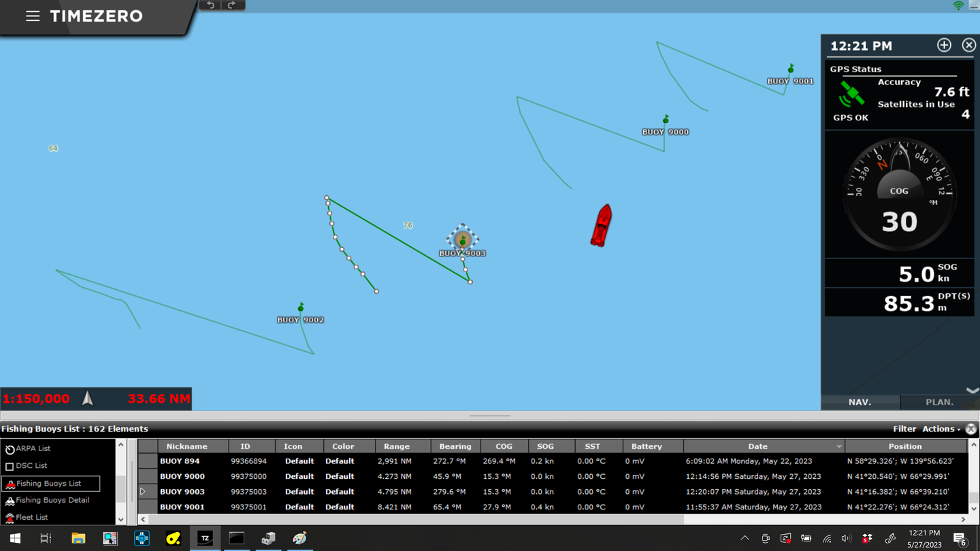Click the Filter button in list header
Image resolution: width=980 pixels, height=551 pixels.
pos(904,429)
